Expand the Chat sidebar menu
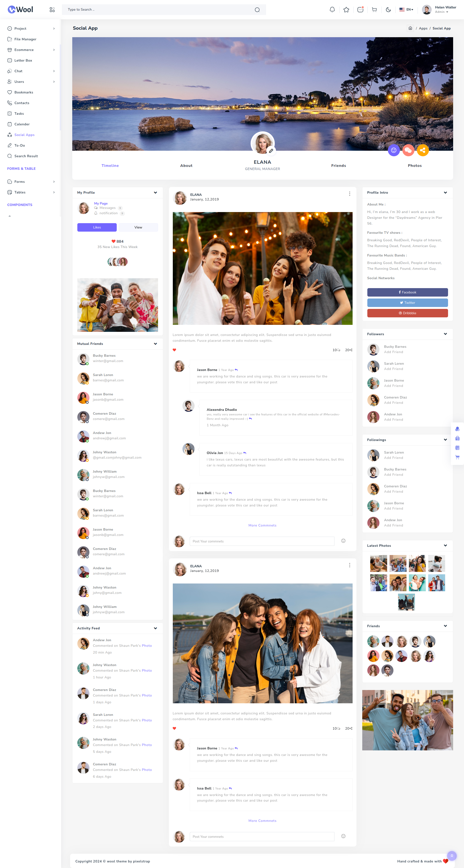 [31, 71]
